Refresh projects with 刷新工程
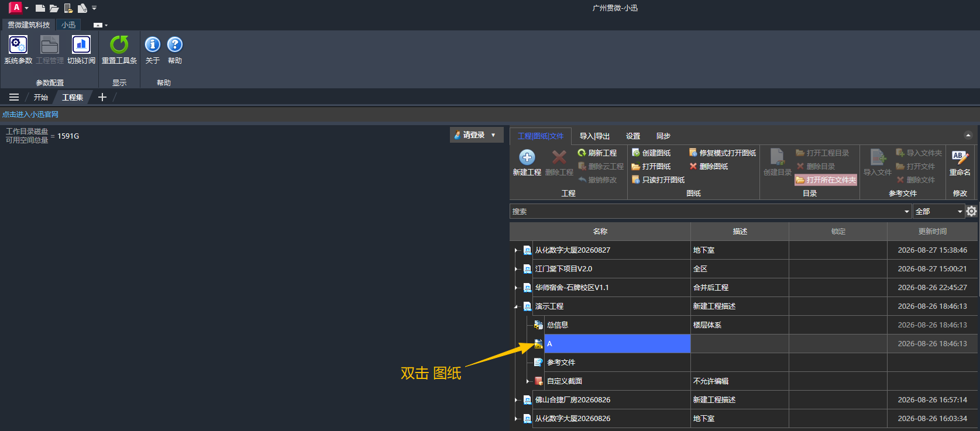Screen dimensions: 980x431 click(597, 153)
